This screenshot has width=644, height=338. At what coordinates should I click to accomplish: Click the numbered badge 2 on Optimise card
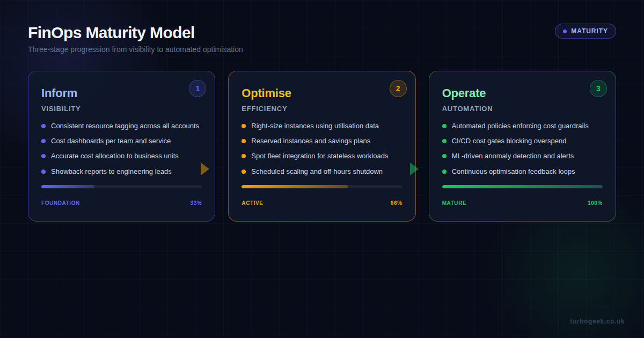[398, 88]
